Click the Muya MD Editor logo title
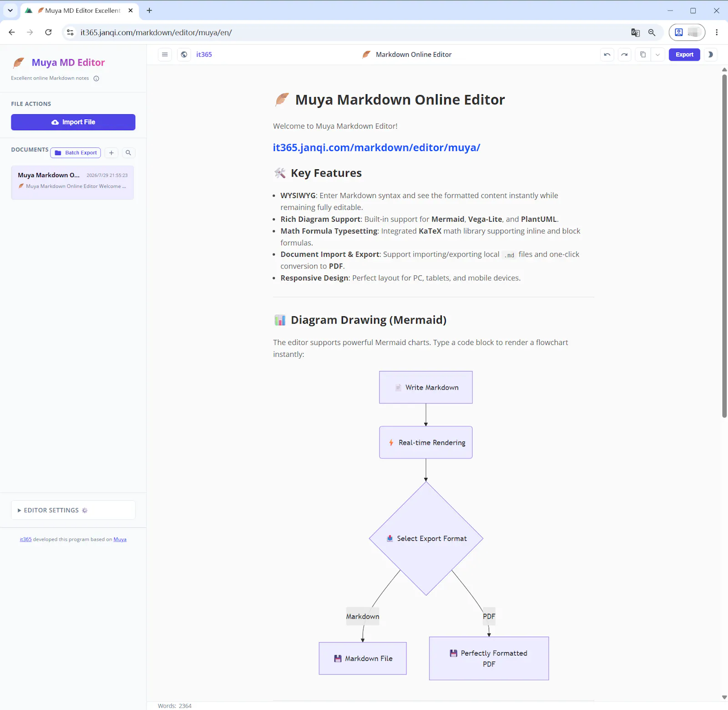Screen dimensions: 728x710 pyautogui.click(x=68, y=62)
